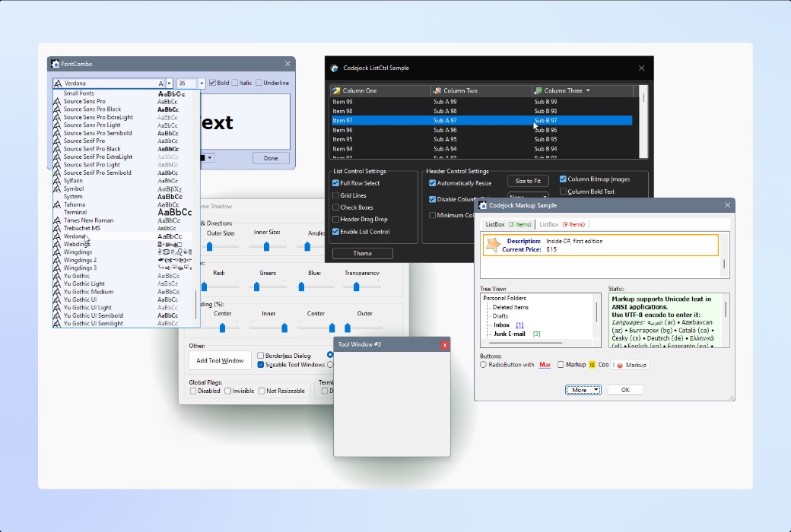Screen dimensions: 791x532
Task: Check the Markup is Cool checkbox
Action: tap(561, 365)
